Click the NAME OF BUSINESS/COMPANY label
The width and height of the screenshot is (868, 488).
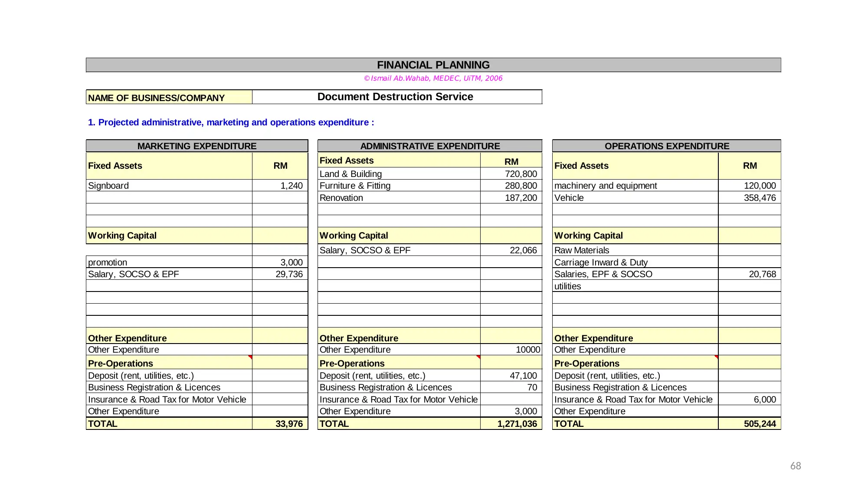169,97
